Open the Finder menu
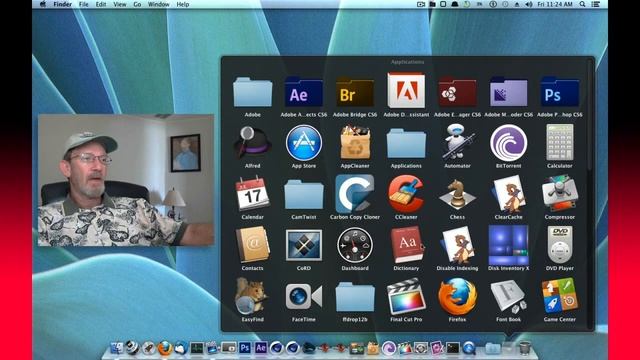Screen dimensions: 640x360 click(62, 4)
